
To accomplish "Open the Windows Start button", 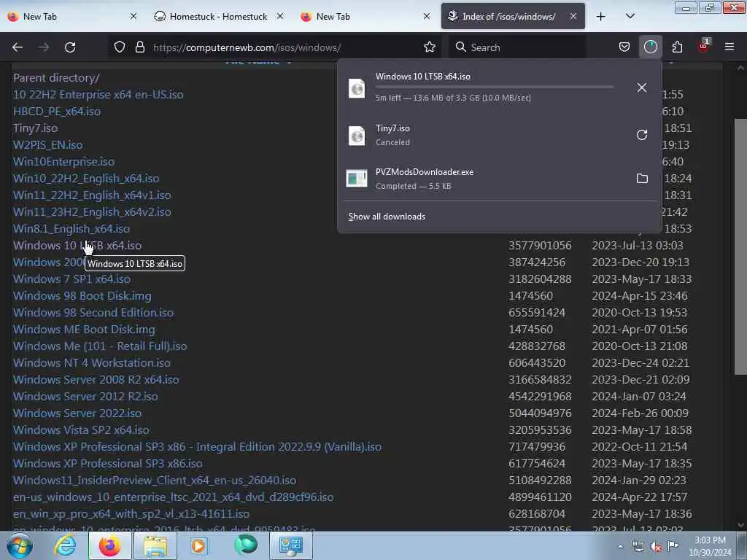I will pos(19,545).
